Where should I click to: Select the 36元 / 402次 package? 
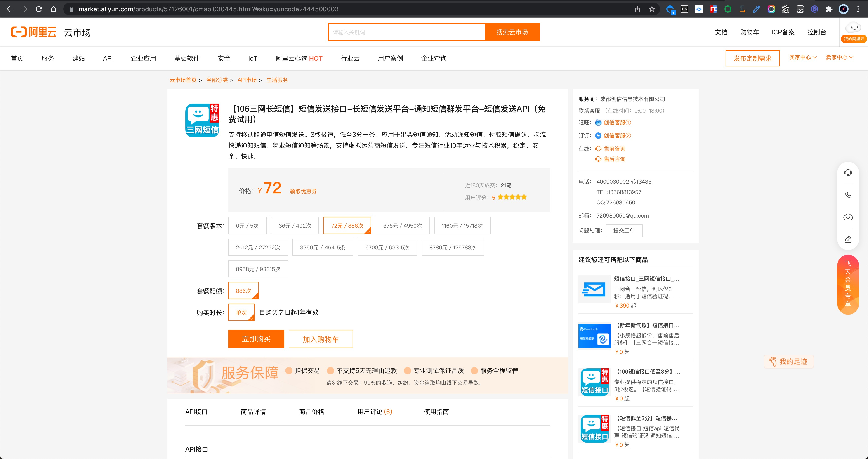pos(295,225)
